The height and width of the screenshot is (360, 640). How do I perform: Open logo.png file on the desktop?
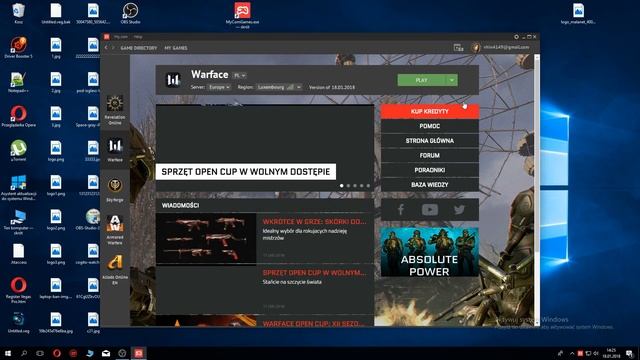pos(56,151)
